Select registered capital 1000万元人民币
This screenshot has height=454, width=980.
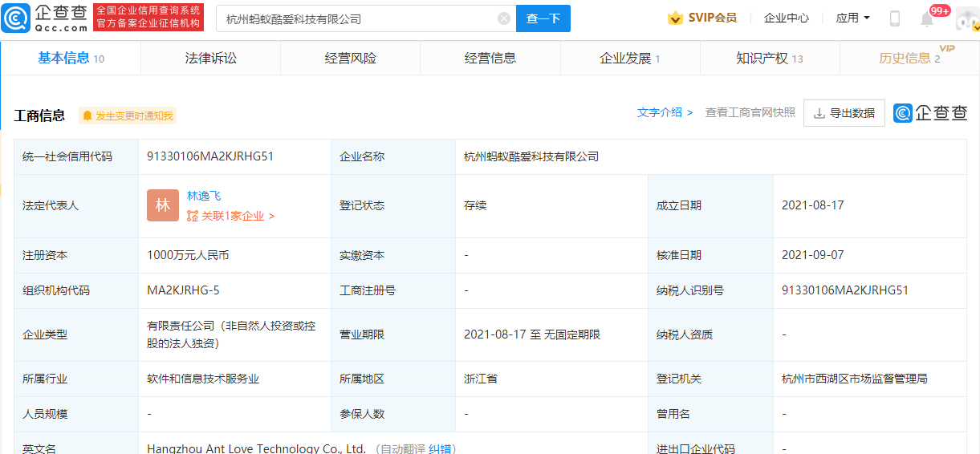click(x=188, y=255)
